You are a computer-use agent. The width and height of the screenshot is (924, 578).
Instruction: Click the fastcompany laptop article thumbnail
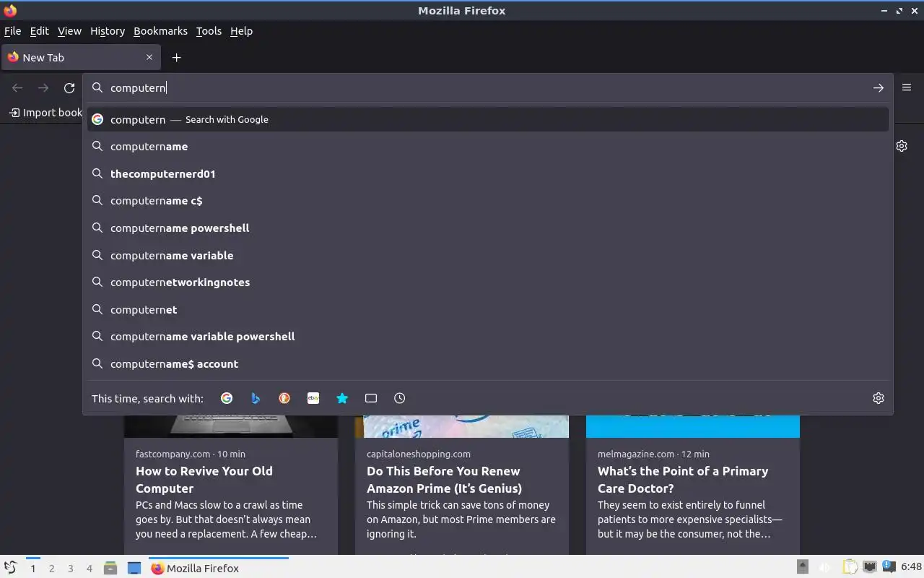pyautogui.click(x=231, y=426)
